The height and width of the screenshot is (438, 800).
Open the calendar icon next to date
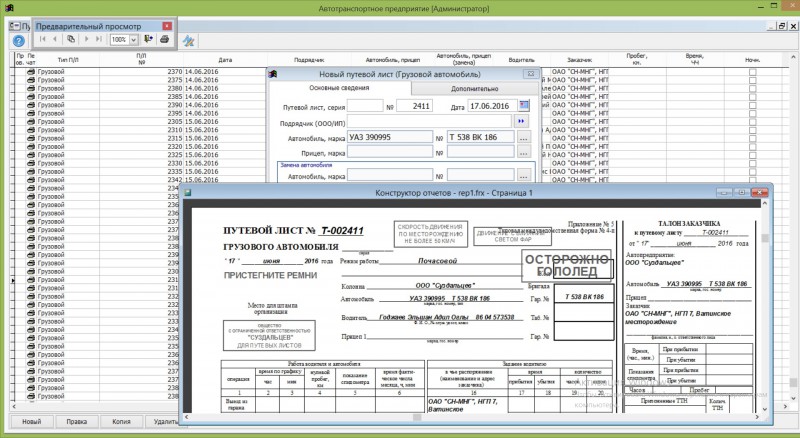524,106
